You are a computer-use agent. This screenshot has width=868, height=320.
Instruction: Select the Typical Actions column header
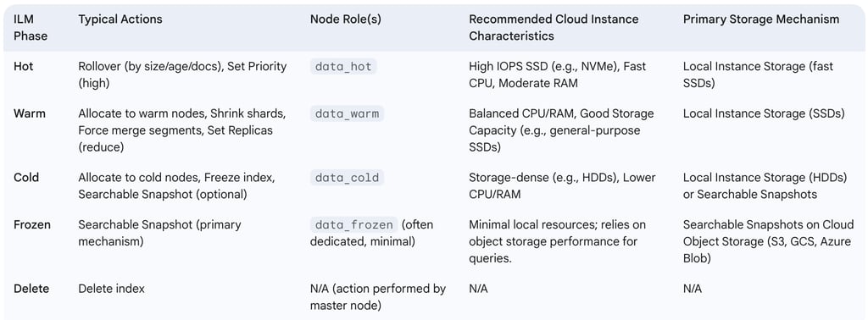tap(120, 19)
